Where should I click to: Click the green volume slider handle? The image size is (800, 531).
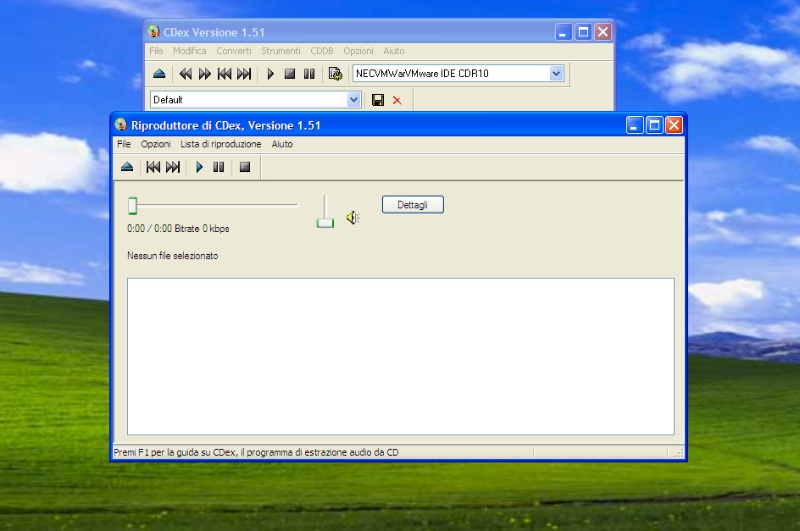pos(325,222)
